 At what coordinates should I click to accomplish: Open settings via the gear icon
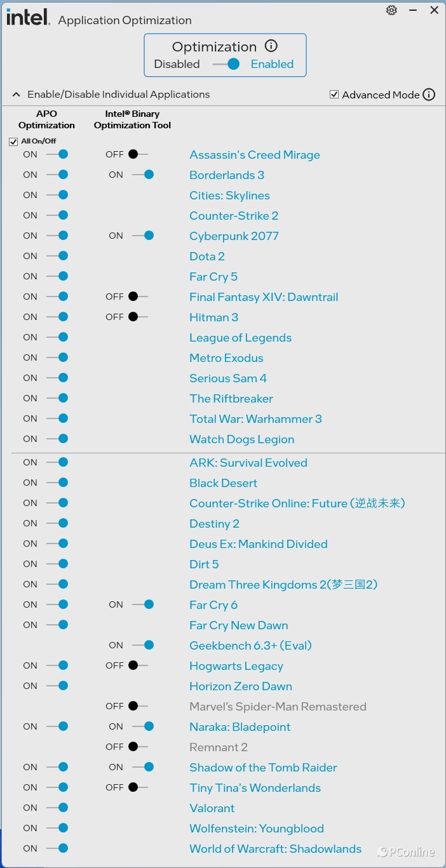[392, 10]
